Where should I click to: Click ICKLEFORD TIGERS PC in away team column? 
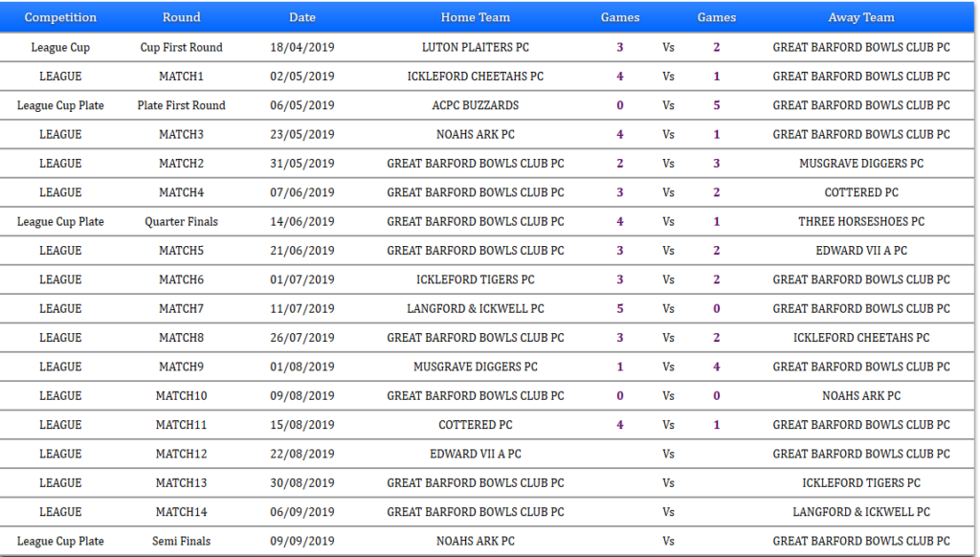point(860,483)
